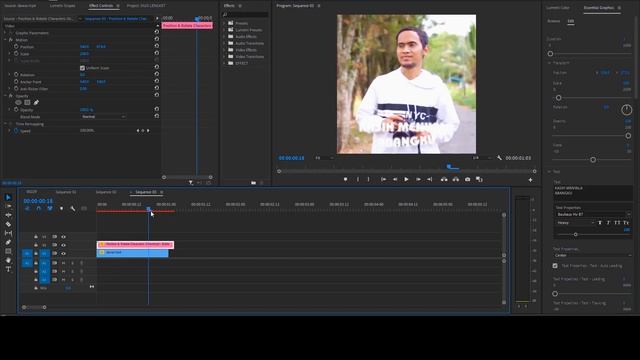Collapse Time Remapping group
Viewport: 640px width, 360px height.
[5, 124]
